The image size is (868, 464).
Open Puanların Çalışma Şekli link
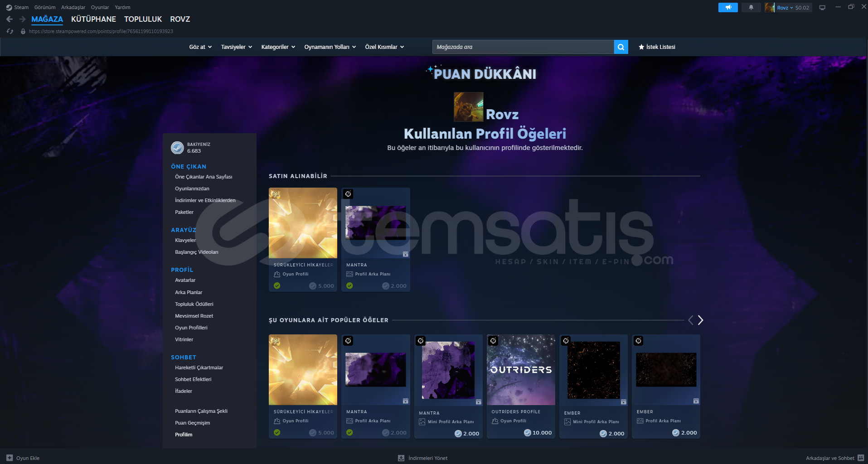tap(201, 411)
